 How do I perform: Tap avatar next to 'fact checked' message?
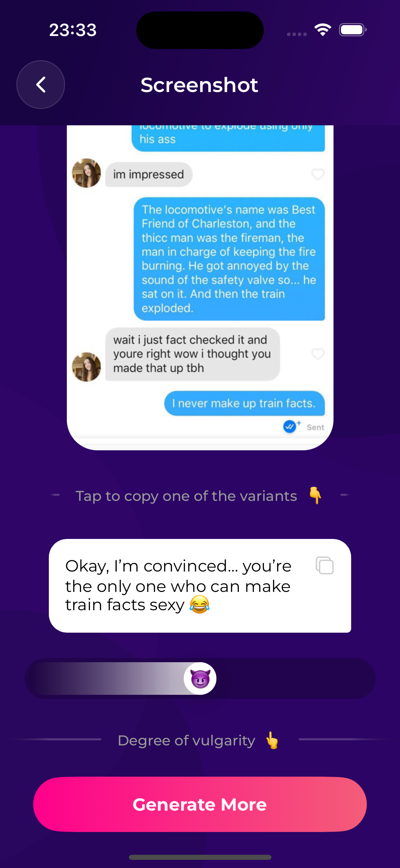coord(87,367)
